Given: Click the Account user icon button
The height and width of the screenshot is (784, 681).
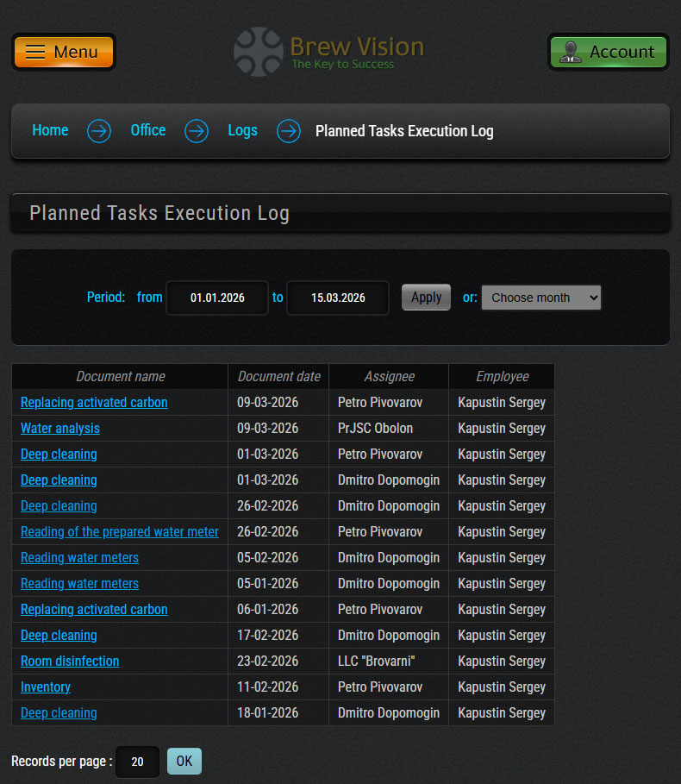Looking at the screenshot, I should 608,52.
